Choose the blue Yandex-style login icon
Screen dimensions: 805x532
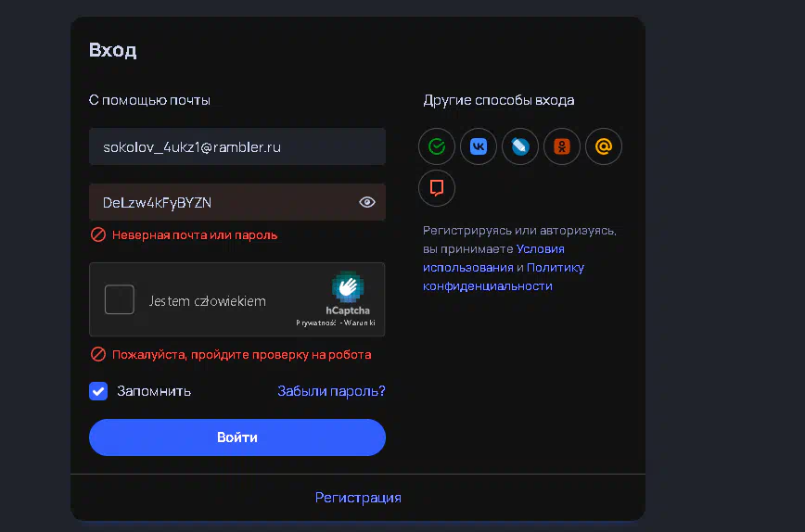(x=520, y=146)
